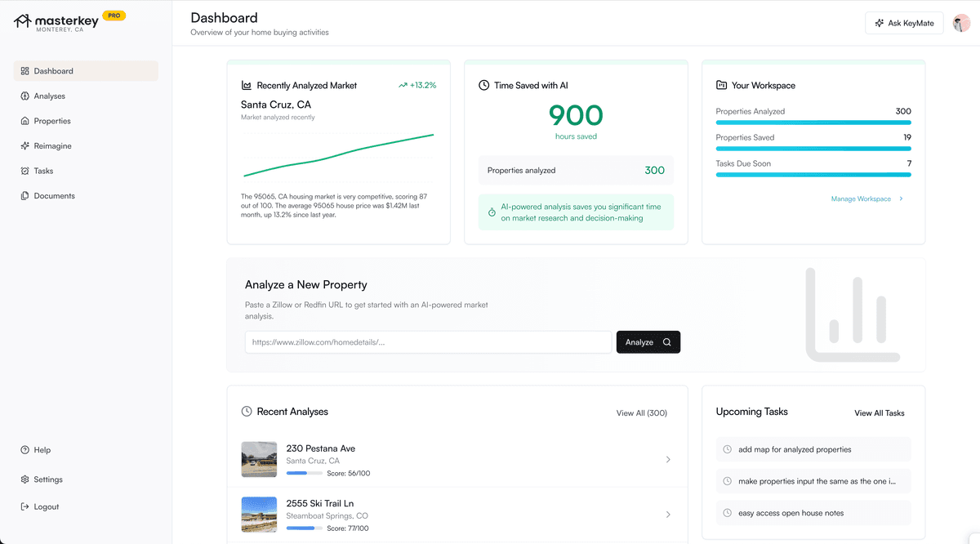Click the clock icon on Time Saved card

click(x=484, y=84)
